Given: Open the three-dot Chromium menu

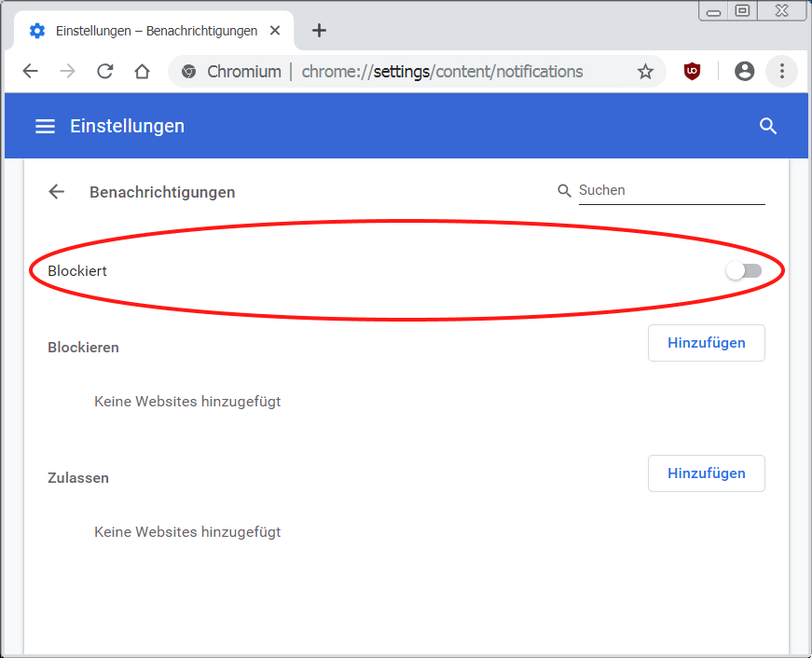Looking at the screenshot, I should [782, 72].
